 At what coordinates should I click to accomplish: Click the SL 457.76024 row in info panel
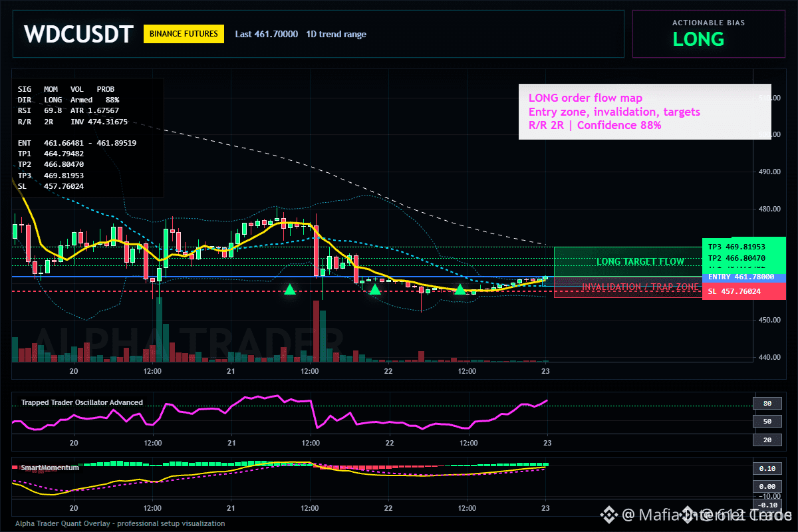(51, 186)
